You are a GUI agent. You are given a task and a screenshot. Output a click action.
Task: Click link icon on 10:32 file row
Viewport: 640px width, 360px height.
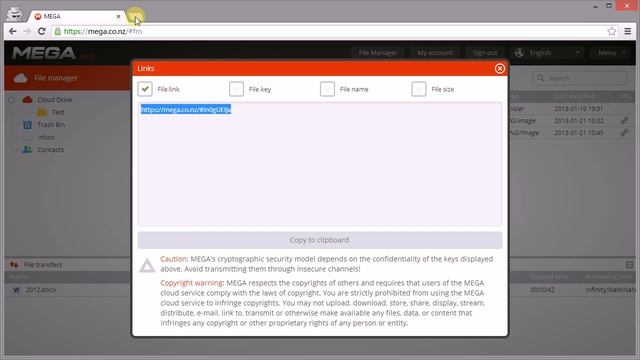point(624,120)
